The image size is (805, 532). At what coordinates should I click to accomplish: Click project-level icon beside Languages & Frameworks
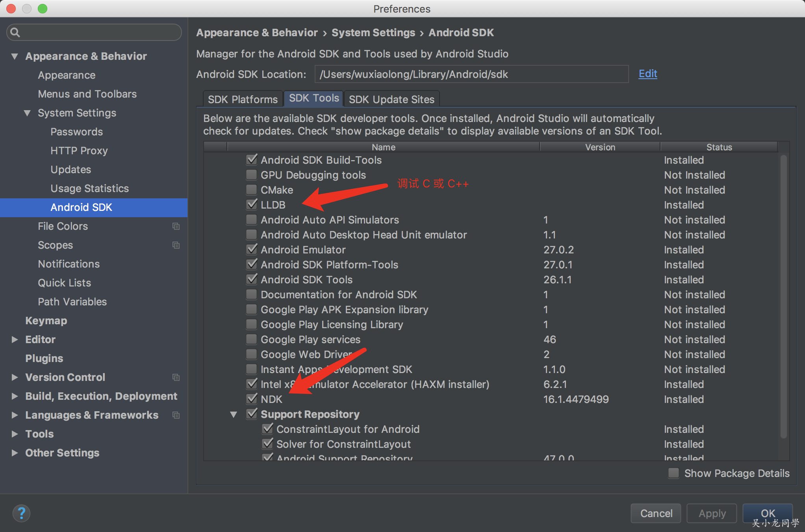[x=176, y=415]
